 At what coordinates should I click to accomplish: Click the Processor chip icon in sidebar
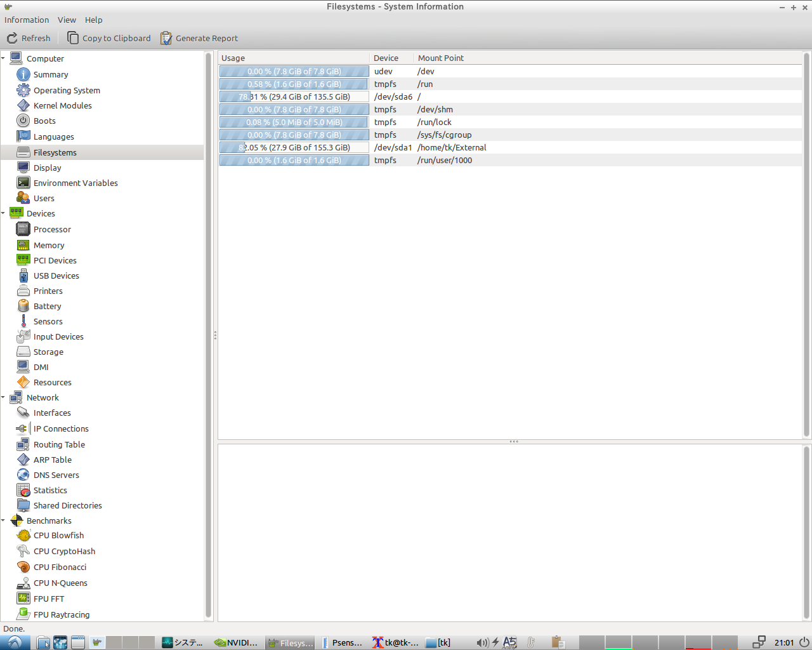[x=23, y=229]
